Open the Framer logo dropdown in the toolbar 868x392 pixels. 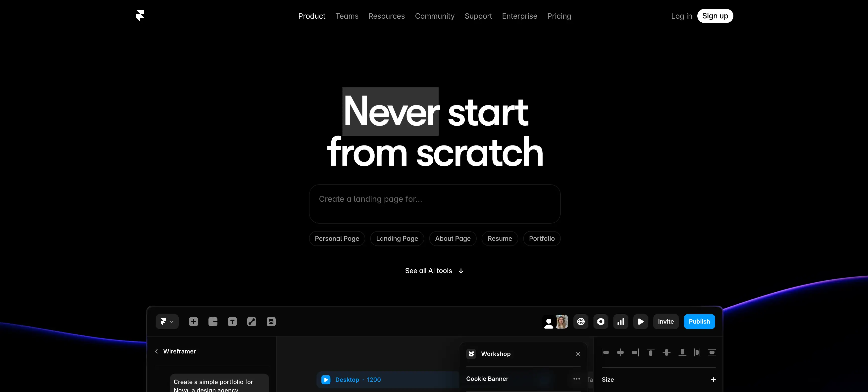(x=167, y=322)
